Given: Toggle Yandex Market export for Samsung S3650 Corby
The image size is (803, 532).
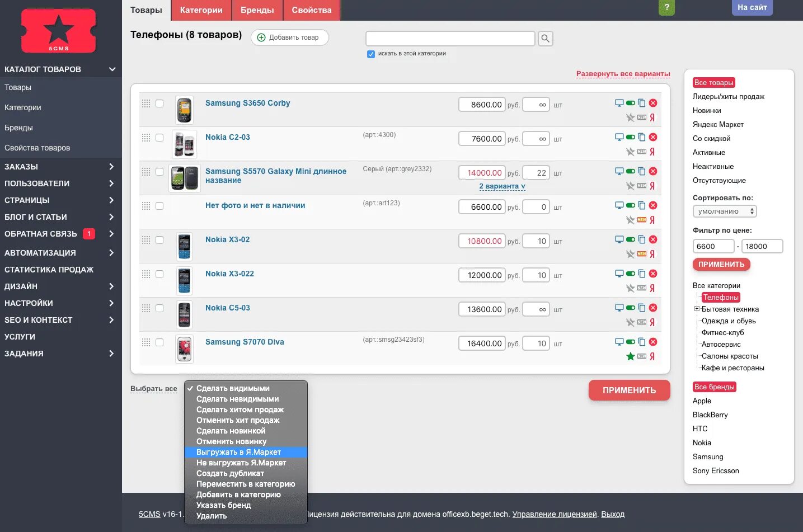Looking at the screenshot, I should tap(652, 117).
